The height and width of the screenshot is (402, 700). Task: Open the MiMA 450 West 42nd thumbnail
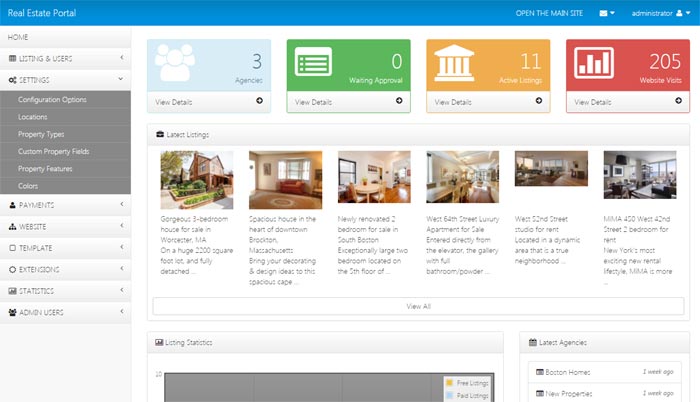point(640,175)
